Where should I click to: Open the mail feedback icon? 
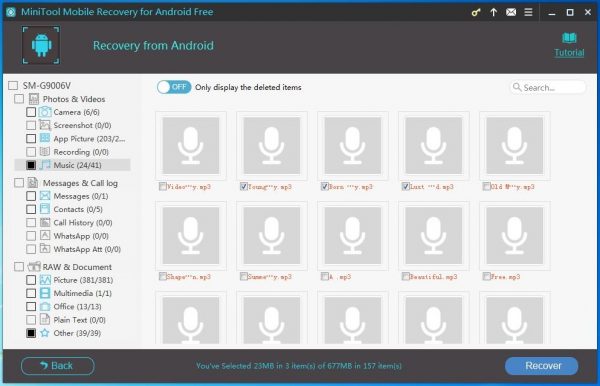point(511,12)
